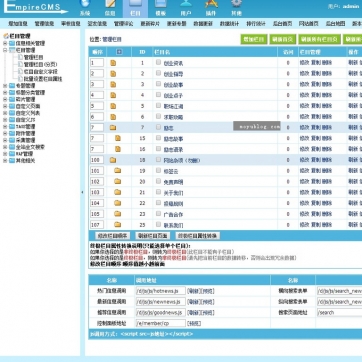Click the 修改栏目顺序 button below the table

pos(112,236)
